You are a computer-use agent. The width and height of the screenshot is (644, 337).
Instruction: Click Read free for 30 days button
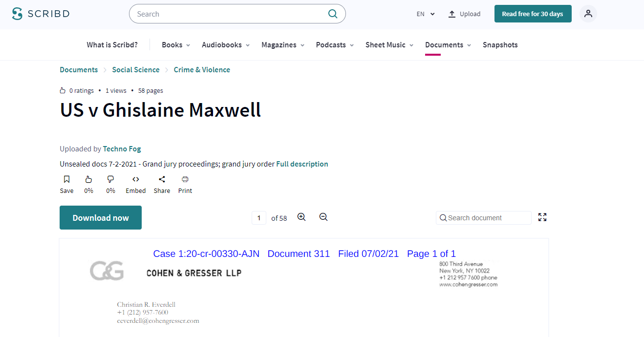(533, 14)
